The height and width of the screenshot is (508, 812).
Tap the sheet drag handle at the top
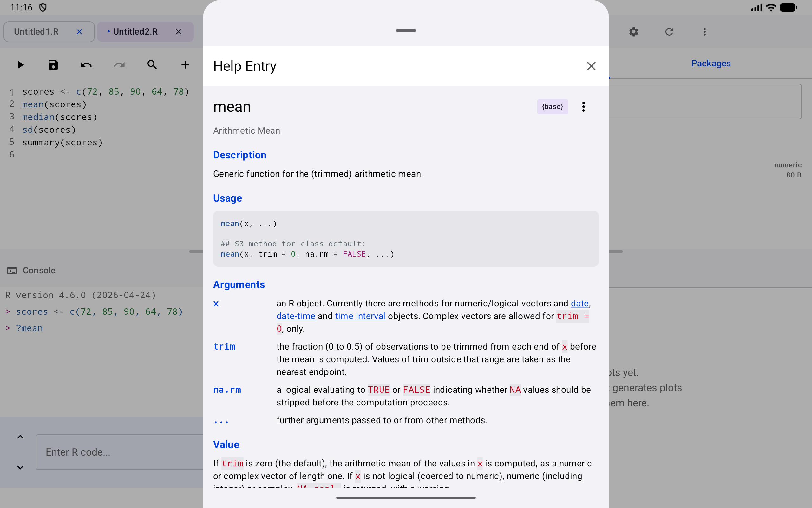tap(406, 30)
